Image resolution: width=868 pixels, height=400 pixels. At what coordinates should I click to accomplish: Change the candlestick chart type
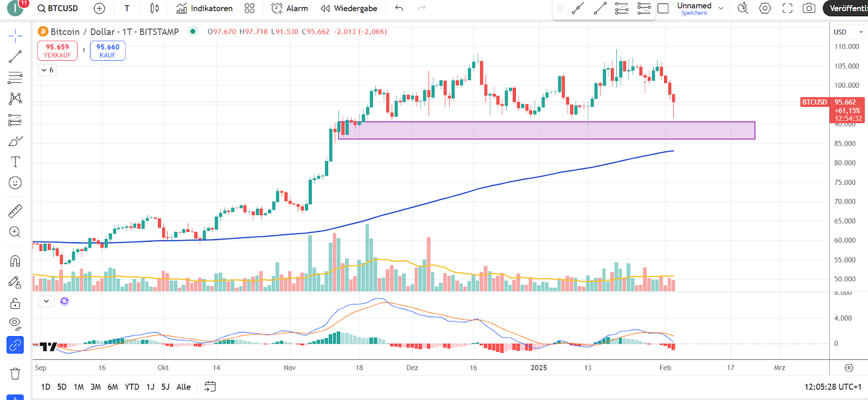click(155, 8)
